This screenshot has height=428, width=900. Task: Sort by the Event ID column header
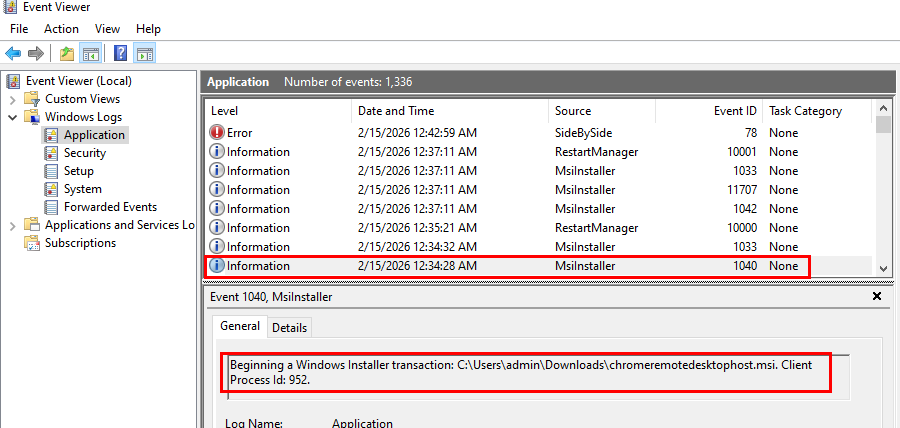point(709,111)
